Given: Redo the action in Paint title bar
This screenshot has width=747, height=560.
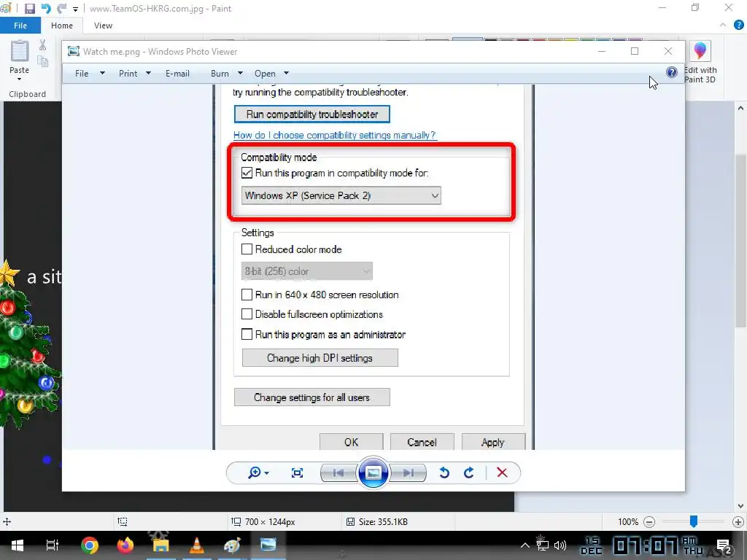Looking at the screenshot, I should click(x=61, y=9).
